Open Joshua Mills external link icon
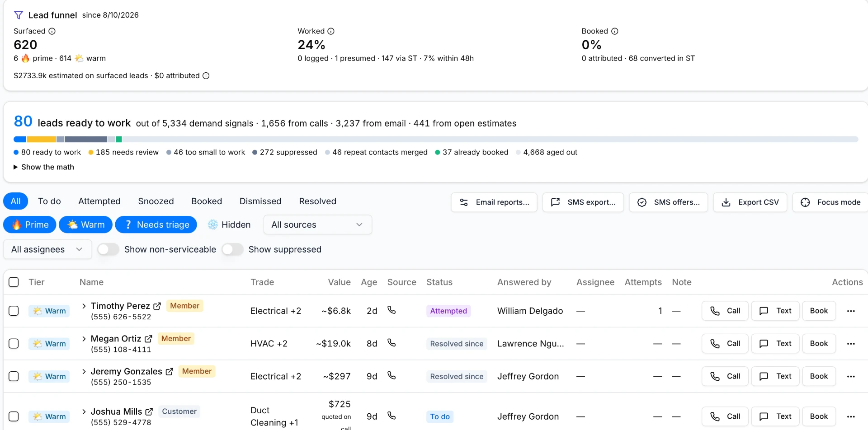 149,412
